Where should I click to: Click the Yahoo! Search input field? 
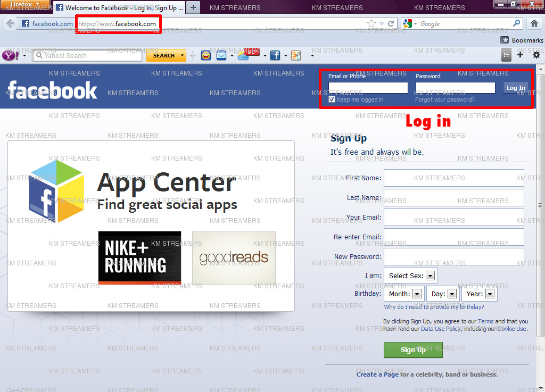point(87,55)
